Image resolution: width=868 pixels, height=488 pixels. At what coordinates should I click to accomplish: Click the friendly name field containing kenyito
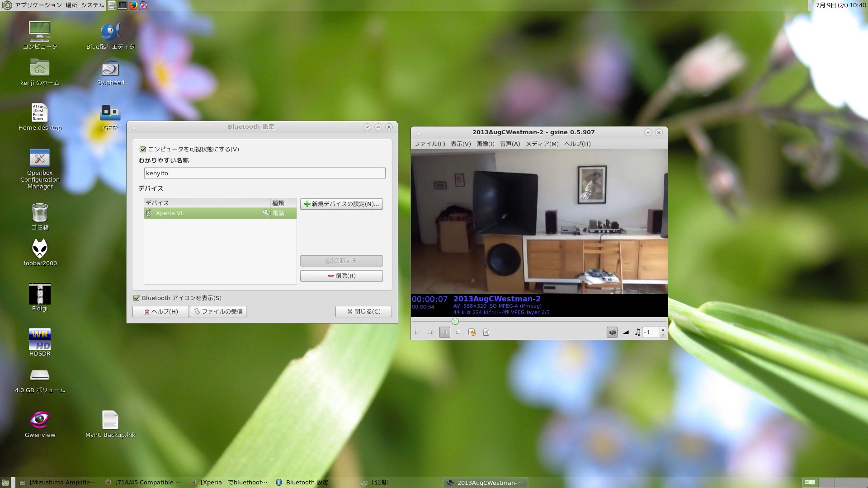pos(264,174)
